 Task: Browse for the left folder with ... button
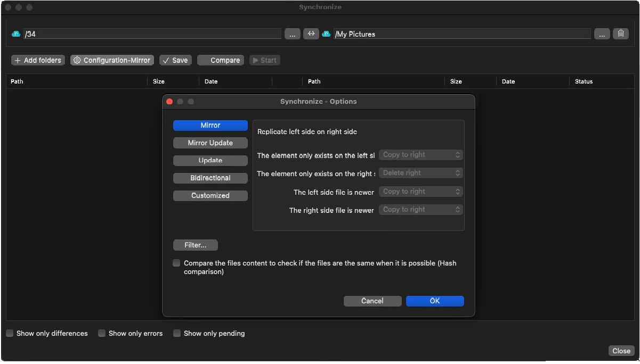[292, 34]
